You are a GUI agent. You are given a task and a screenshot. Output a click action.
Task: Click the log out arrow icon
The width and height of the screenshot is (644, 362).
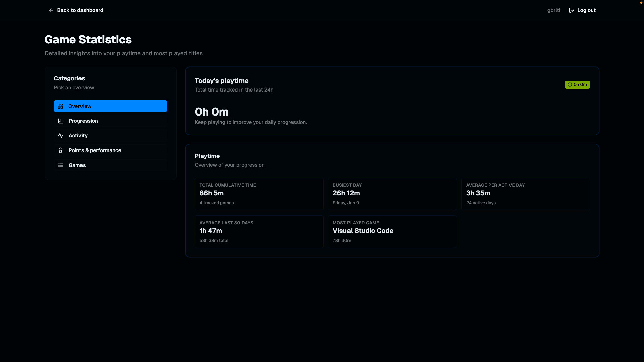point(571,10)
